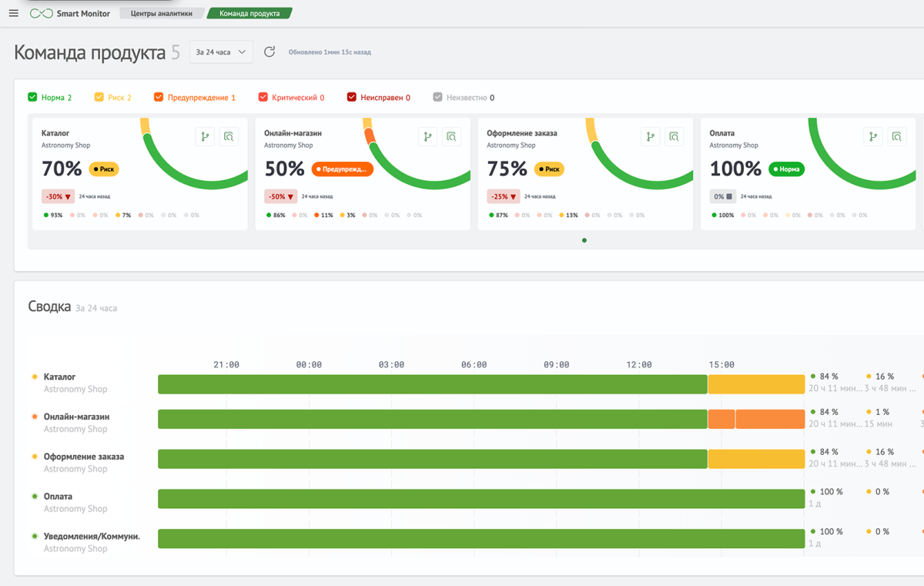The height and width of the screenshot is (586, 924).
Task: Click the Smart Monitor infinity logo
Action: click(41, 14)
